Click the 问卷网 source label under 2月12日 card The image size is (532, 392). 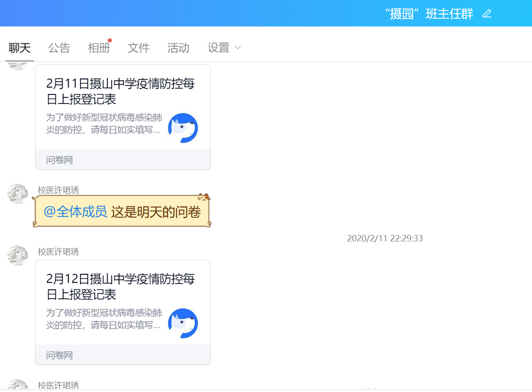pos(59,355)
